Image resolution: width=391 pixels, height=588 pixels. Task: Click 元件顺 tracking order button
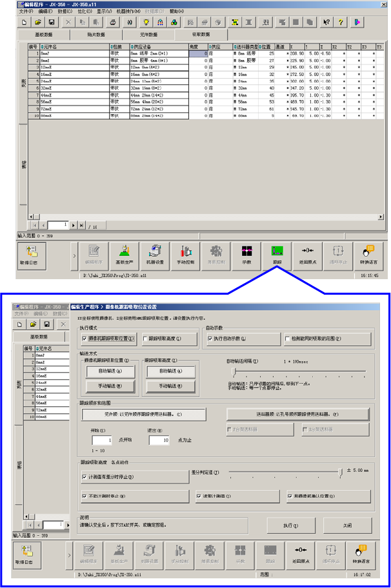(x=144, y=415)
